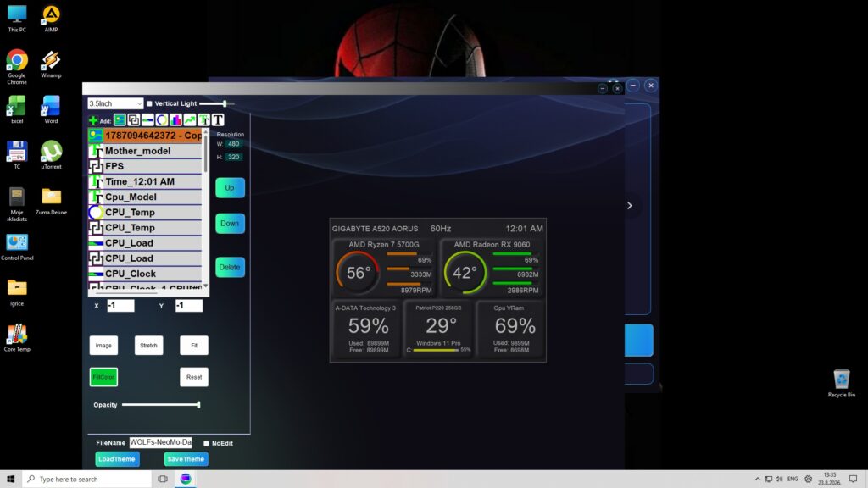The image size is (868, 488).
Task: Open Word desktop shortcut
Action: pos(51,109)
